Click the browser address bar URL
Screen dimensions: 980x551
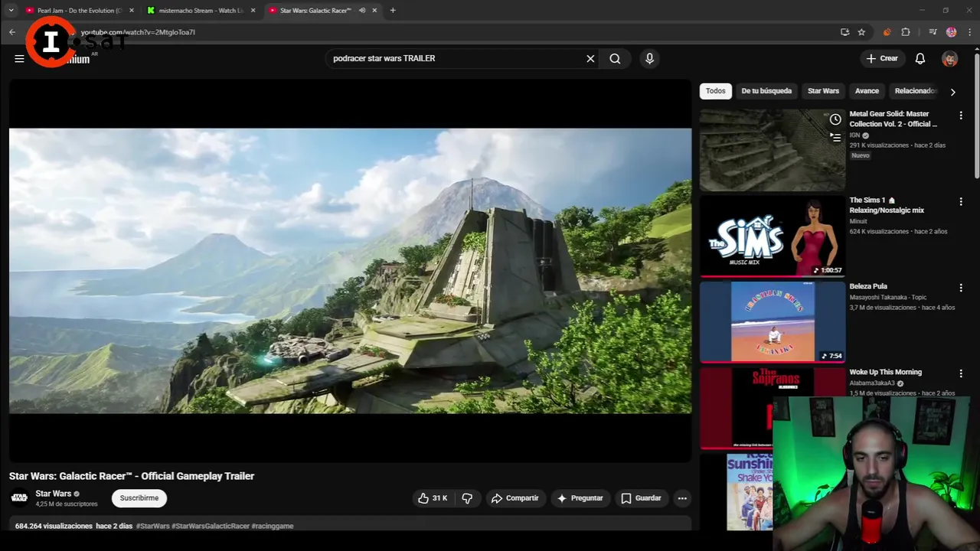point(138,32)
